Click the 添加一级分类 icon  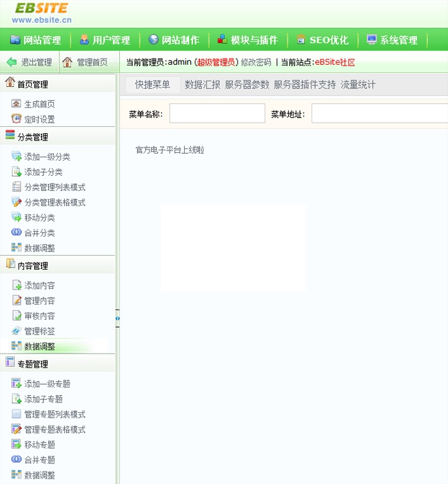[x=16, y=157]
